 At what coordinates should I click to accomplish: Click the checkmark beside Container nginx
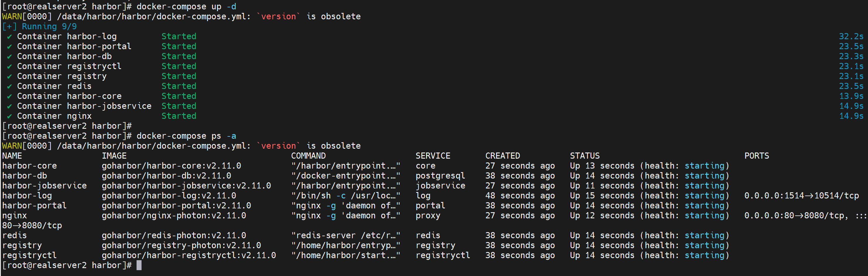click(x=9, y=116)
